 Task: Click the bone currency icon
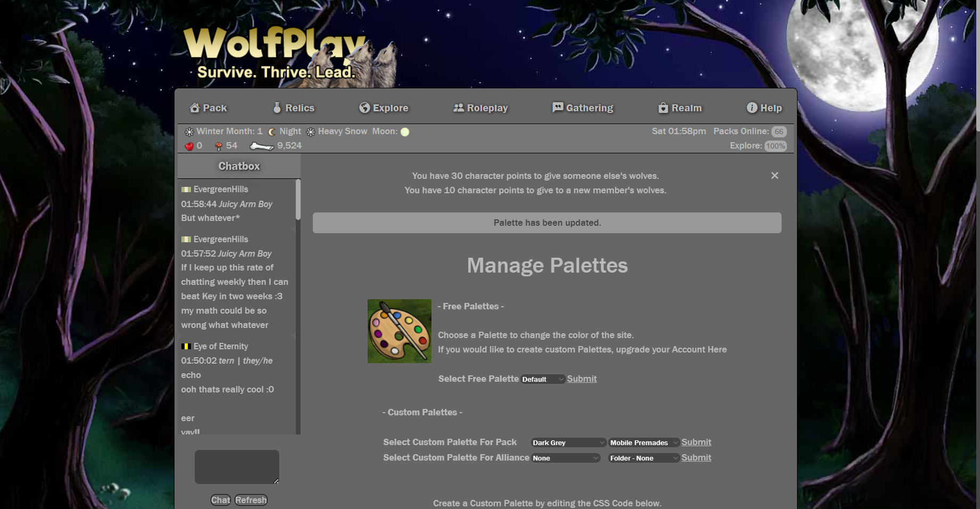(x=261, y=146)
